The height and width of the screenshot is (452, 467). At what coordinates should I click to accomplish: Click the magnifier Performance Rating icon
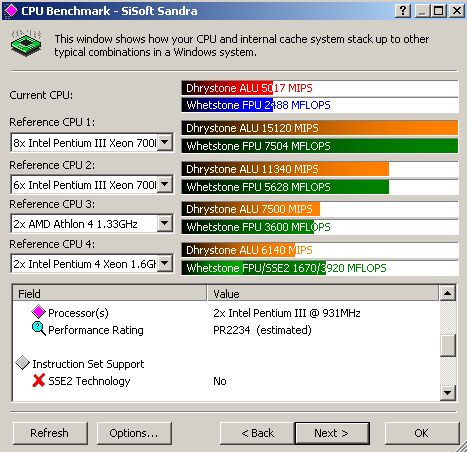[x=39, y=329]
